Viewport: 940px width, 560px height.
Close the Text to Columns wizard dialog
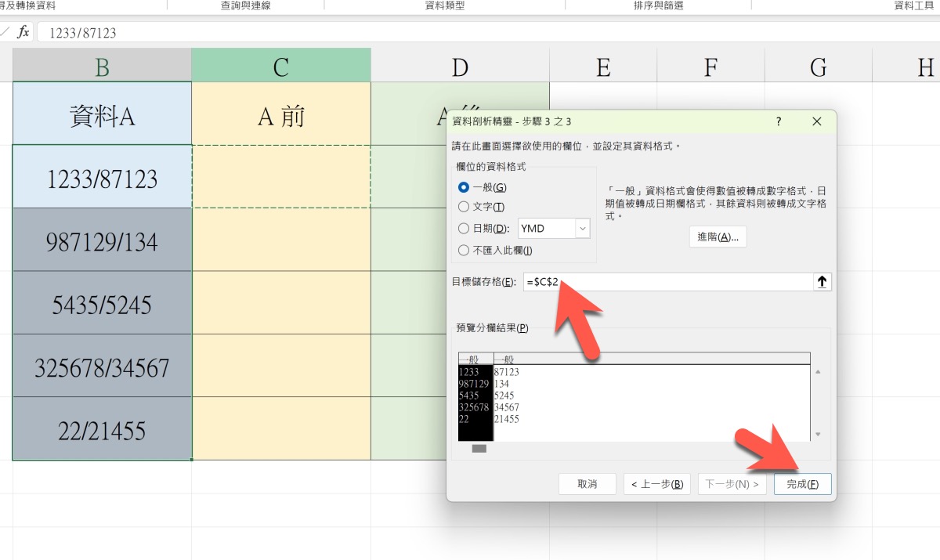click(817, 121)
